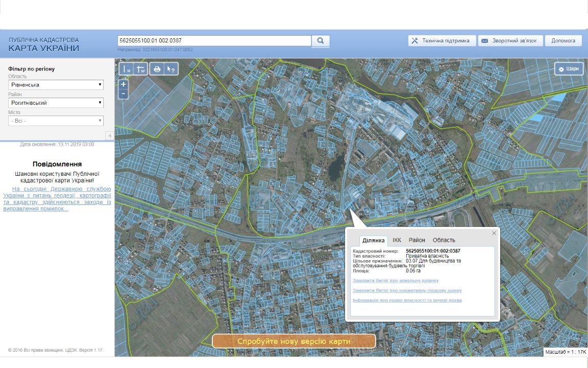
Task: Zoom in with the plus button
Action: point(124,84)
